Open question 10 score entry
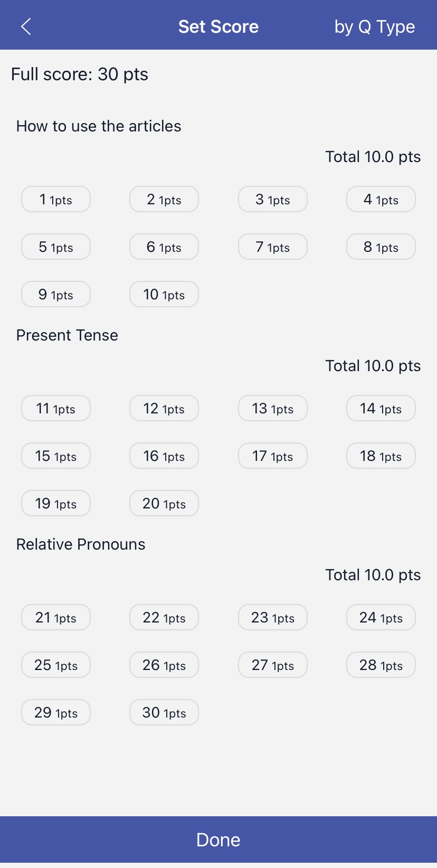This screenshot has width=437, height=868. click(164, 295)
